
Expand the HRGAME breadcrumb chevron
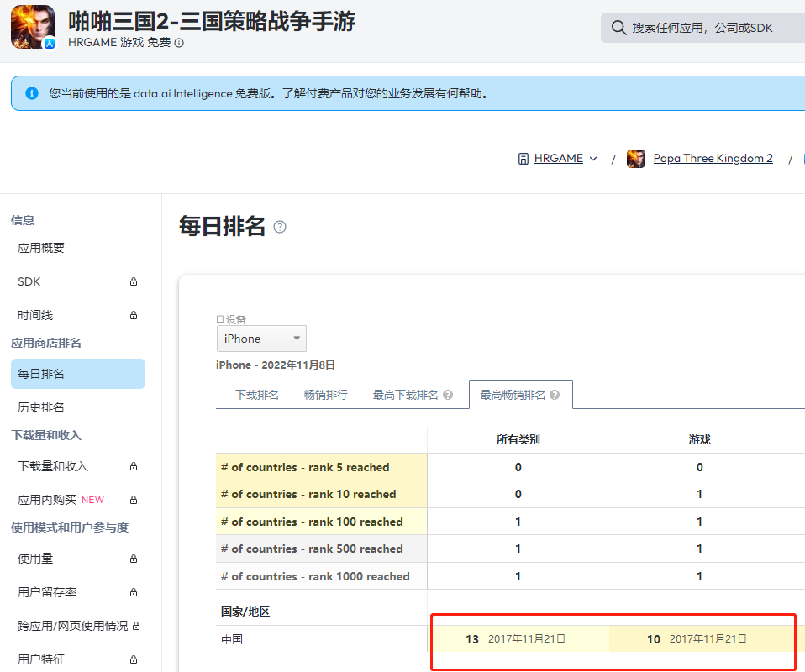pyautogui.click(x=594, y=158)
